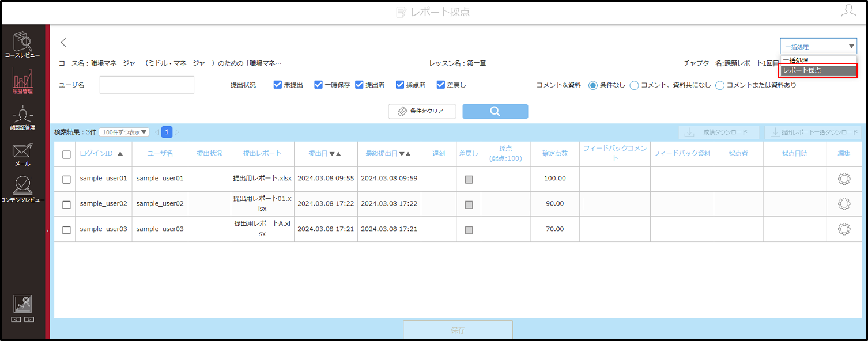Open file 提出用レポート01.xlsx

tap(262, 203)
